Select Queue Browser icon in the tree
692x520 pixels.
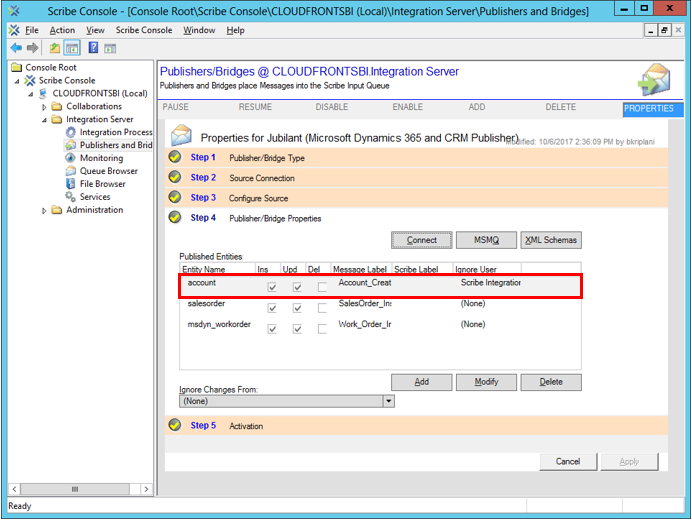click(x=71, y=171)
